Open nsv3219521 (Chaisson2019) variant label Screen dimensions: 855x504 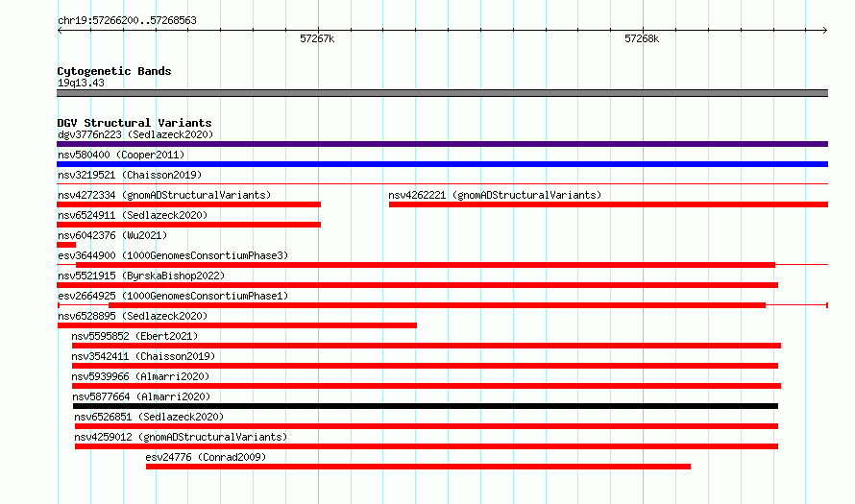[130, 175]
